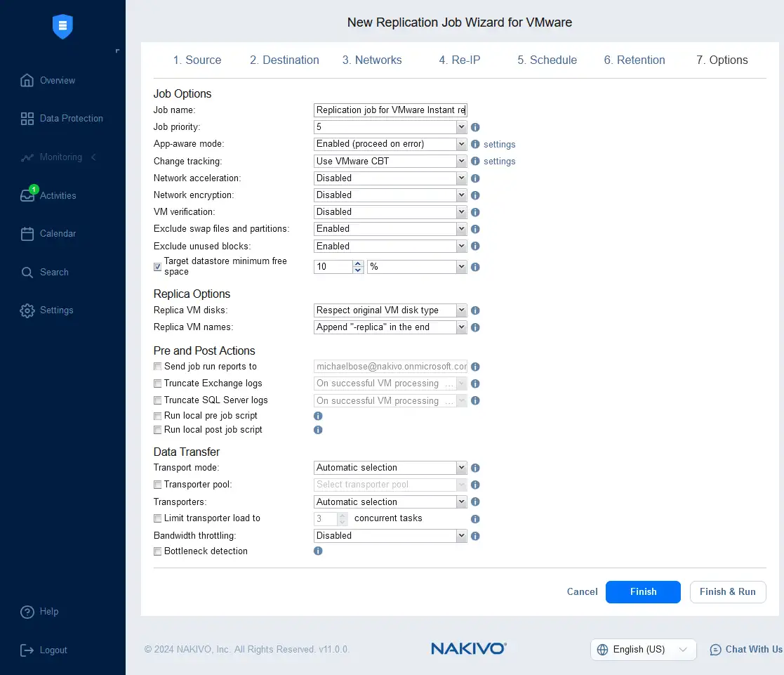Check Run local pre job script
Image resolution: width=784 pixels, height=675 pixels.
(157, 416)
